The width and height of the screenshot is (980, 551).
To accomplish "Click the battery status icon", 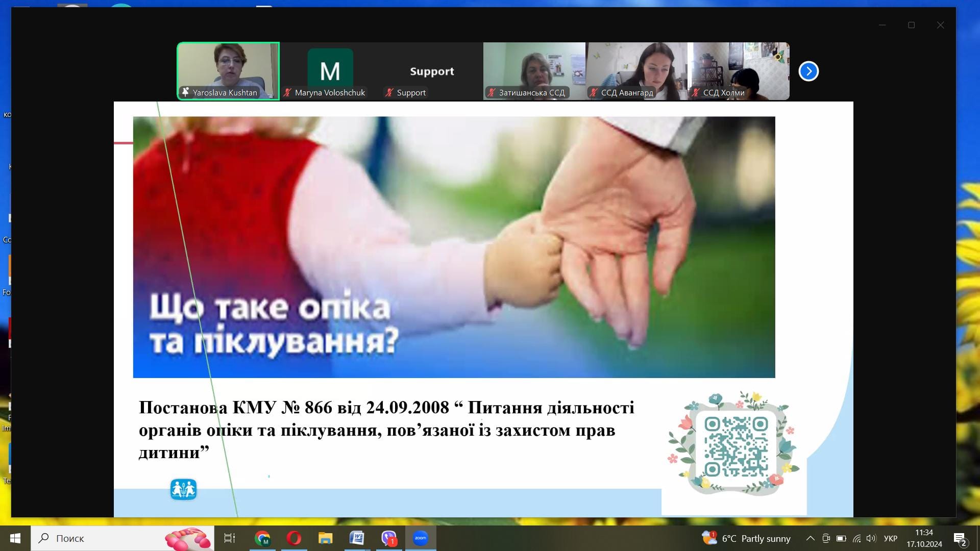I will coord(841,538).
